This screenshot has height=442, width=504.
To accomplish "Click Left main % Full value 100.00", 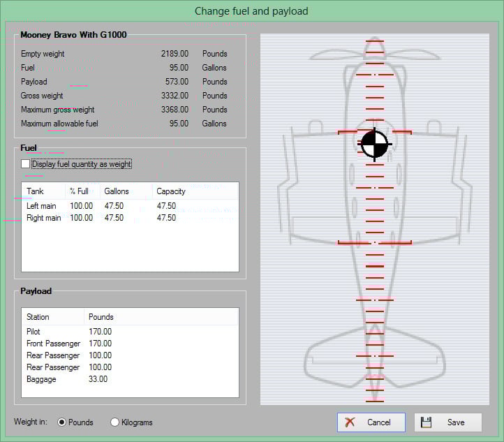I will 81,206.
